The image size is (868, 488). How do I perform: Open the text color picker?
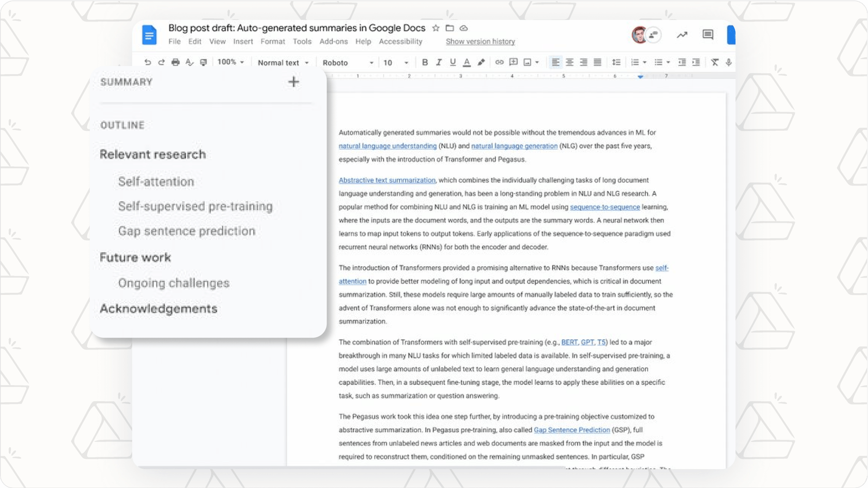coord(467,62)
